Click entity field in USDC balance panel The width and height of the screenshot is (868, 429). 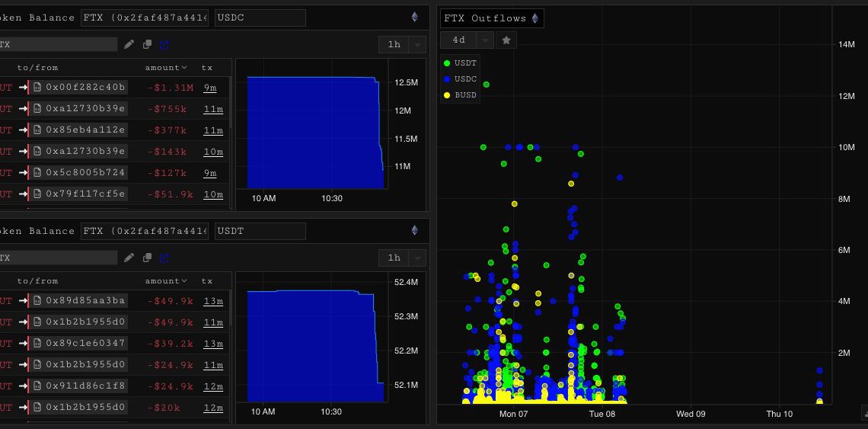point(145,18)
